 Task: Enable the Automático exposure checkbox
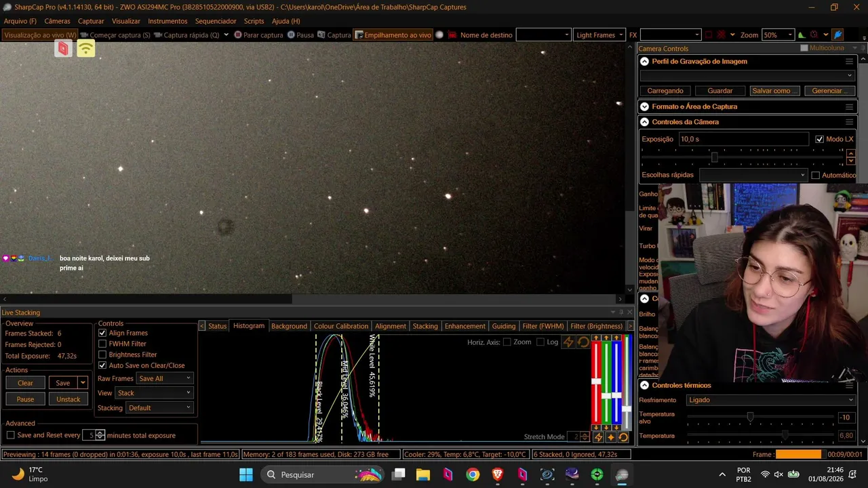816,175
